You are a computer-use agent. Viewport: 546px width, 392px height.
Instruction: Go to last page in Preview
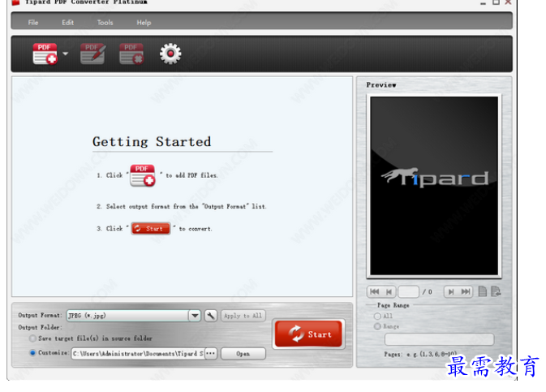pyautogui.click(x=466, y=291)
